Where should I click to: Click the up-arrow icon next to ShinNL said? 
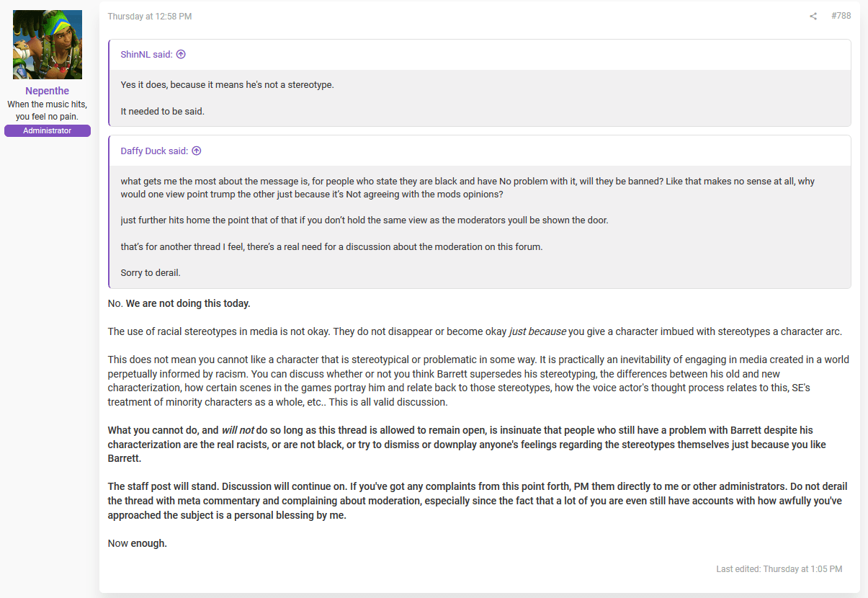(181, 54)
